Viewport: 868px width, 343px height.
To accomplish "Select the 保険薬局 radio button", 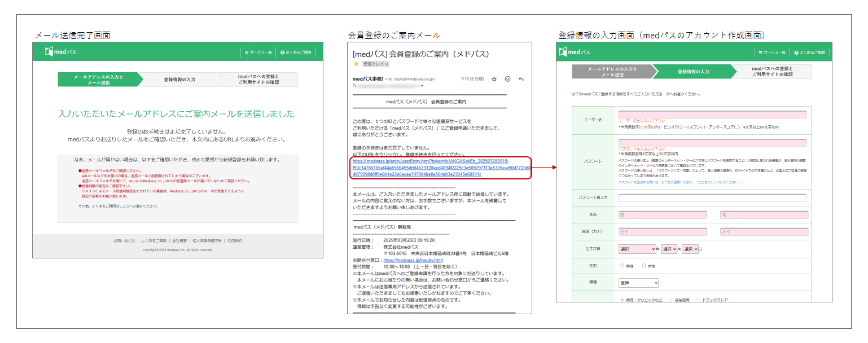I will [x=671, y=300].
